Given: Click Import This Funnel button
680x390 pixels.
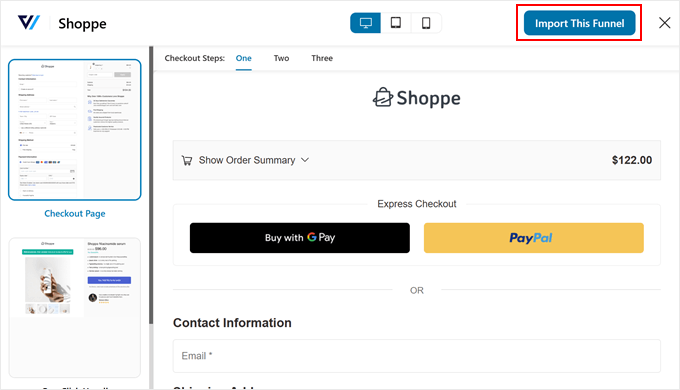Looking at the screenshot, I should [579, 23].
